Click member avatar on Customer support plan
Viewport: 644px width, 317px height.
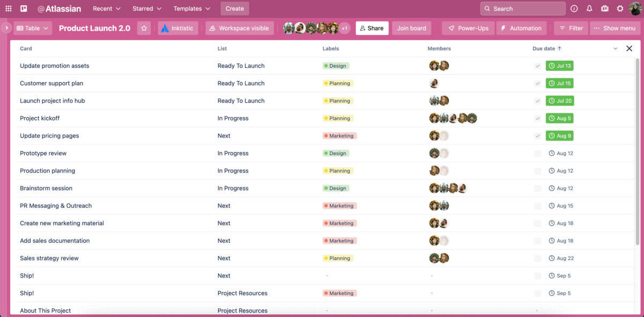pos(434,83)
